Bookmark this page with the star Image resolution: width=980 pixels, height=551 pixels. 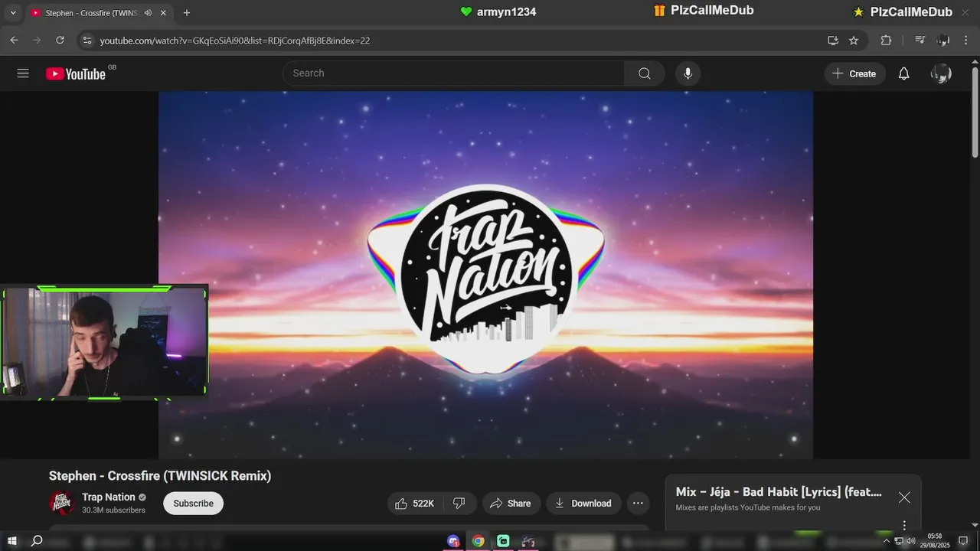[854, 40]
